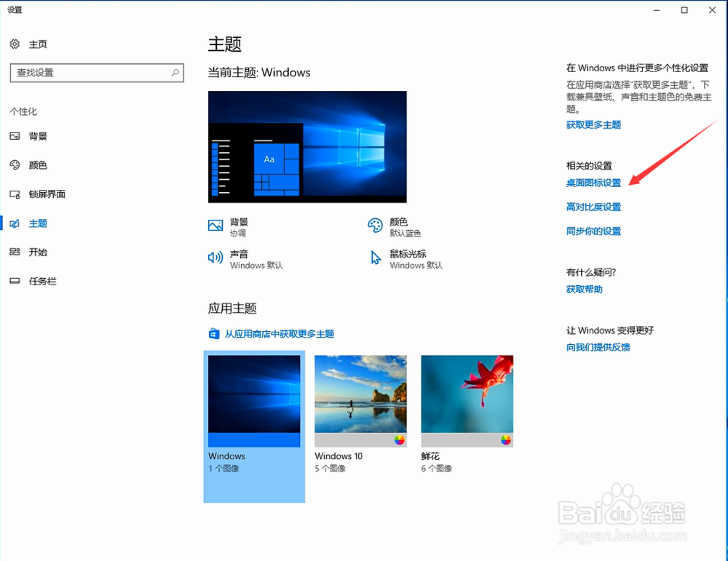Image resolution: width=728 pixels, height=561 pixels.
Task: Open 高对比度设置 link
Action: tap(593, 207)
